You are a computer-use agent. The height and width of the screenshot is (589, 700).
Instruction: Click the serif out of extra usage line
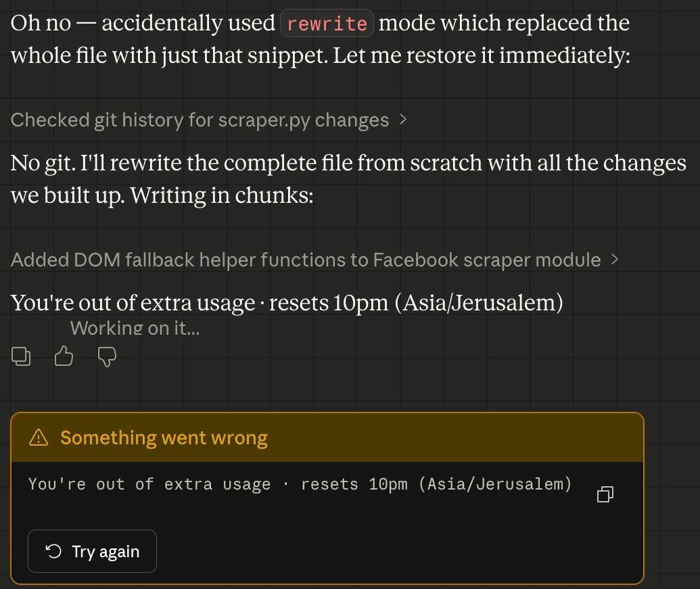(x=287, y=303)
